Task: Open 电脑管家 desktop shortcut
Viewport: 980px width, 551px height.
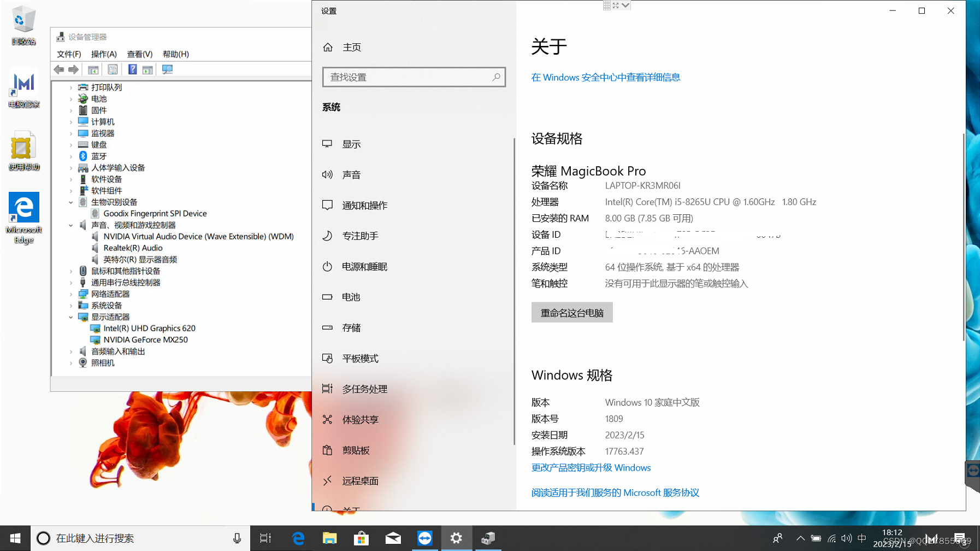Action: coord(23,89)
